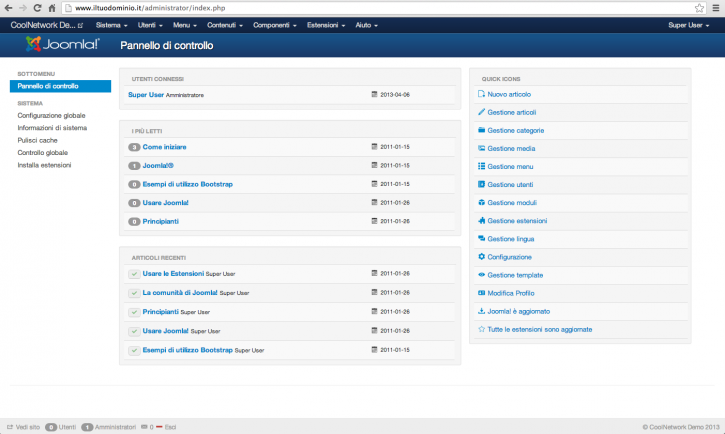Open Informazioni di sistema from the sidebar
The width and height of the screenshot is (725, 434).
52,128
